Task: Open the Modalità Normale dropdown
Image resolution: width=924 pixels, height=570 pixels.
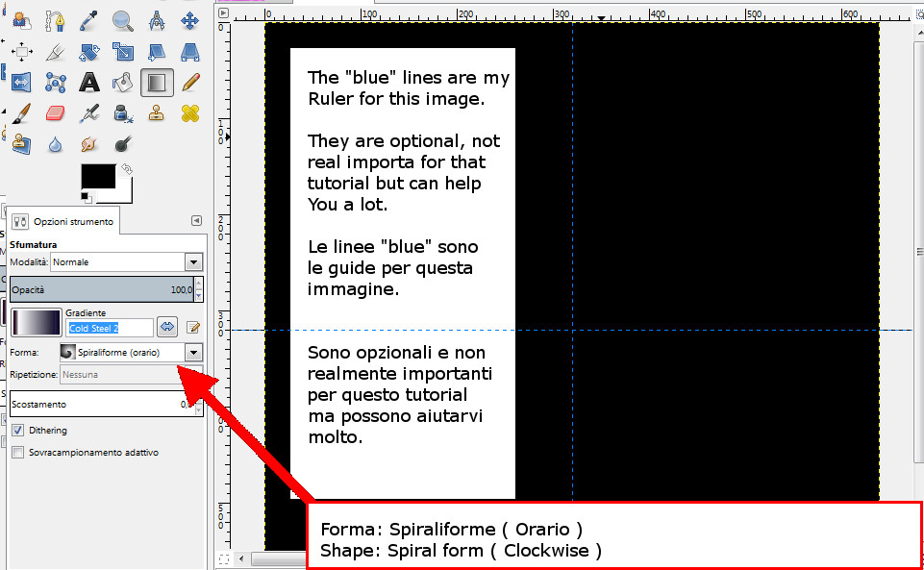Action: [x=193, y=261]
